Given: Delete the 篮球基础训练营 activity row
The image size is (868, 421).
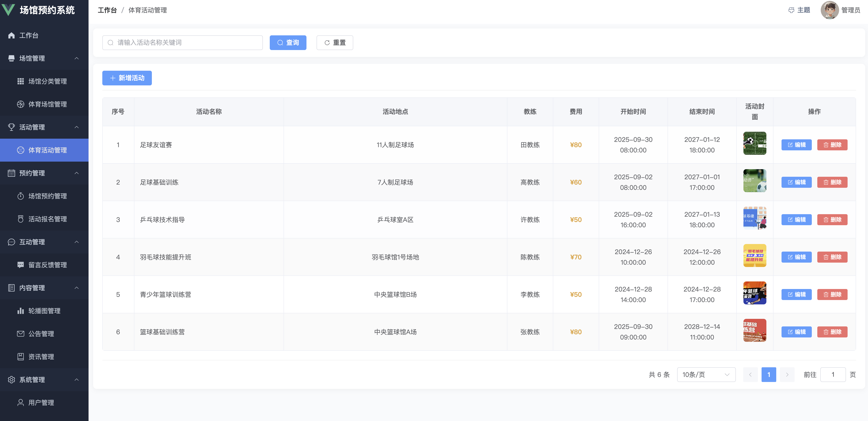Looking at the screenshot, I should [x=832, y=332].
